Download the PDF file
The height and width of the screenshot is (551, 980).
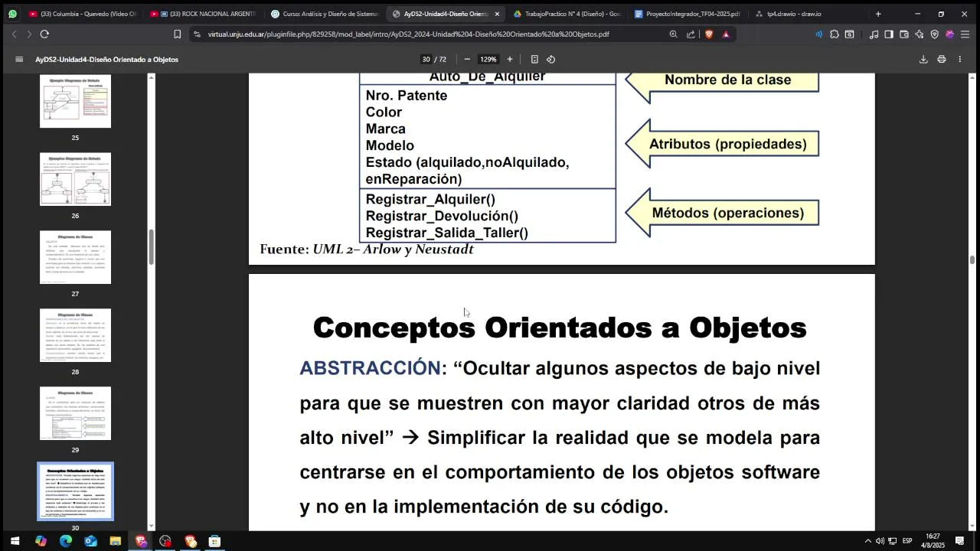[923, 59]
